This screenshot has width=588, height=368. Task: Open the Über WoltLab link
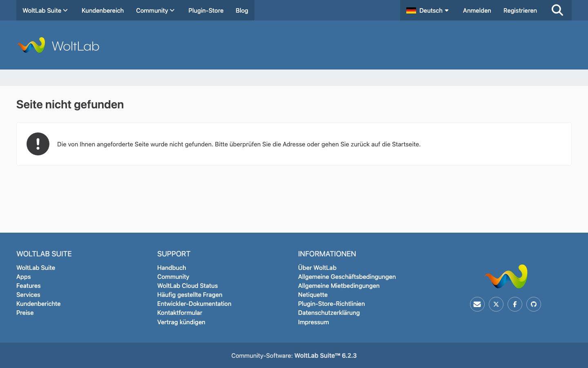317,267
